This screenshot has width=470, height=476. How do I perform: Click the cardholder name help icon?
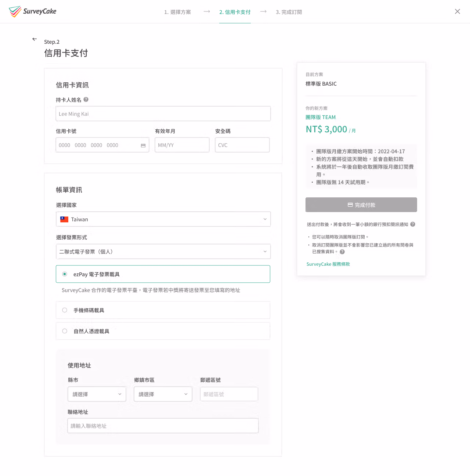(86, 99)
